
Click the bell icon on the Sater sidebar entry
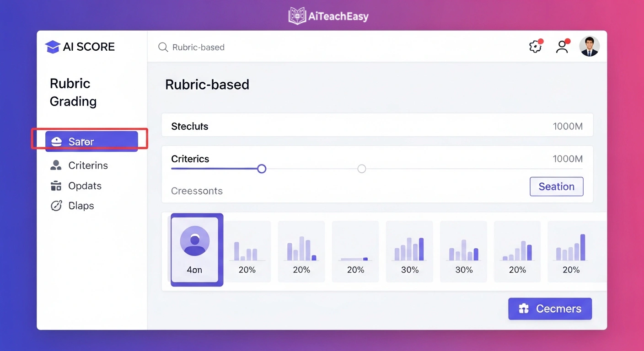(x=56, y=142)
